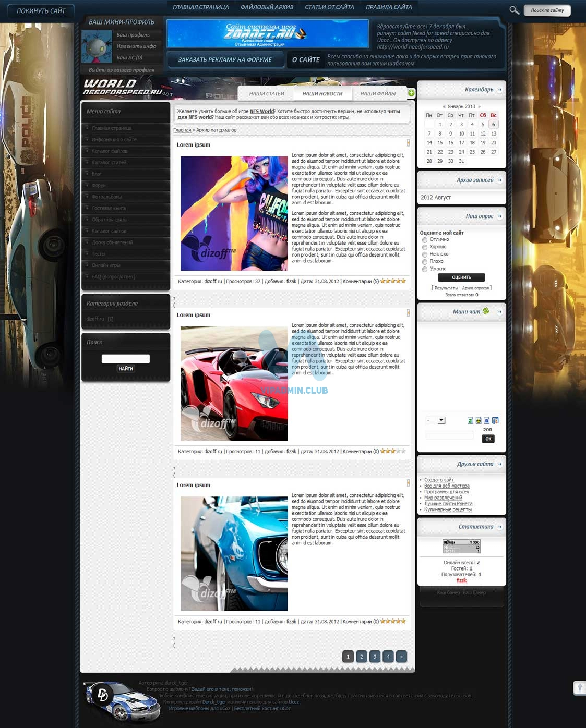This screenshot has width=586, height=728.
Task: Collapse the Друзья сайта block arrow
Action: [x=499, y=464]
